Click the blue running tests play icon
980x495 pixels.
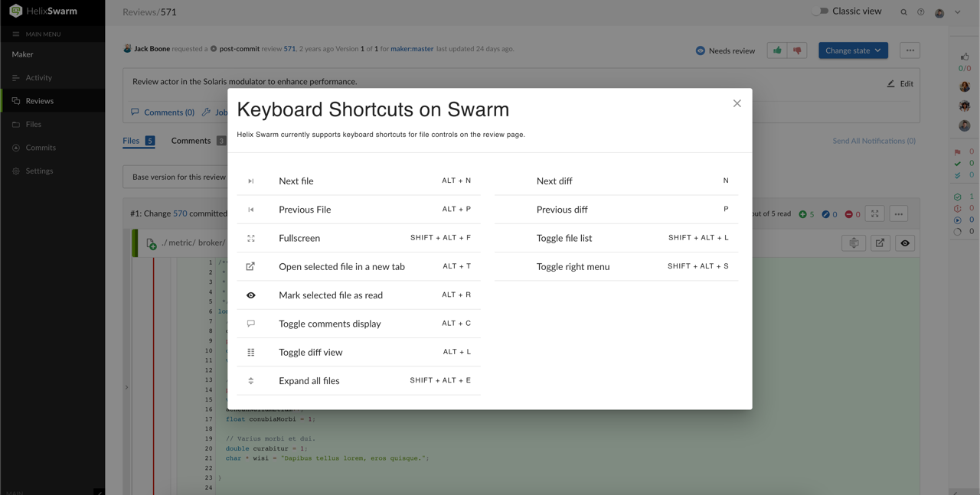click(957, 220)
